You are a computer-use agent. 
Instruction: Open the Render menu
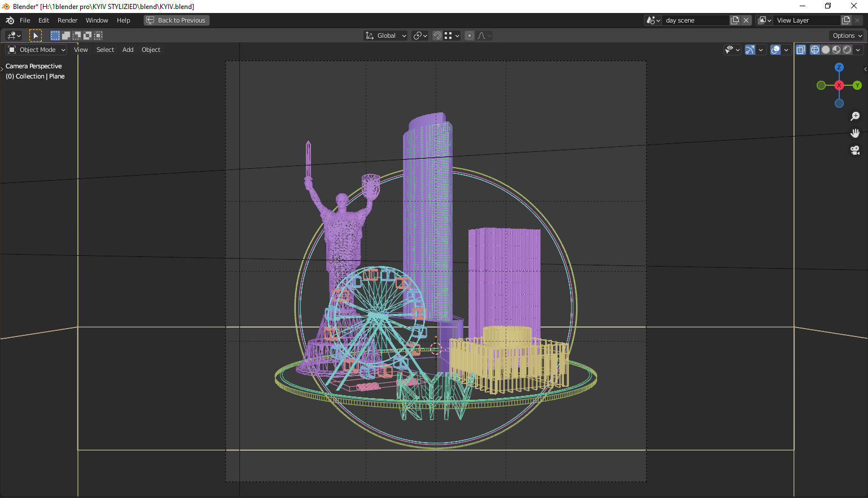[x=68, y=20]
